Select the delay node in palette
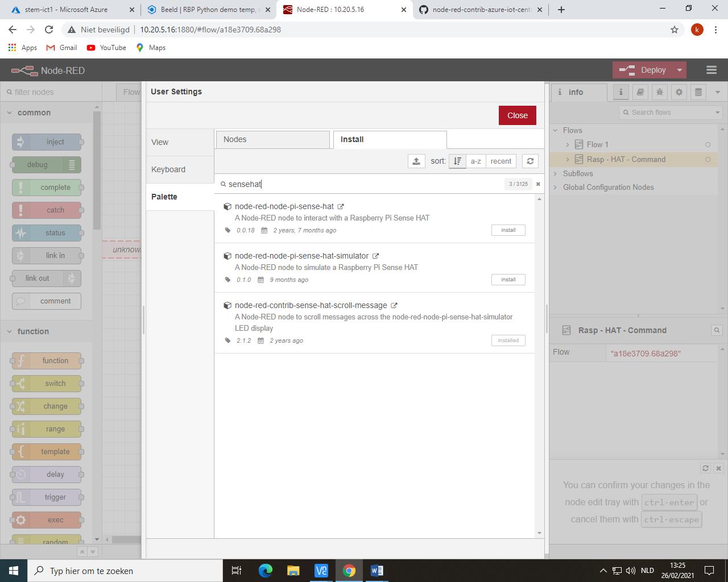This screenshot has width=728, height=582. point(47,475)
